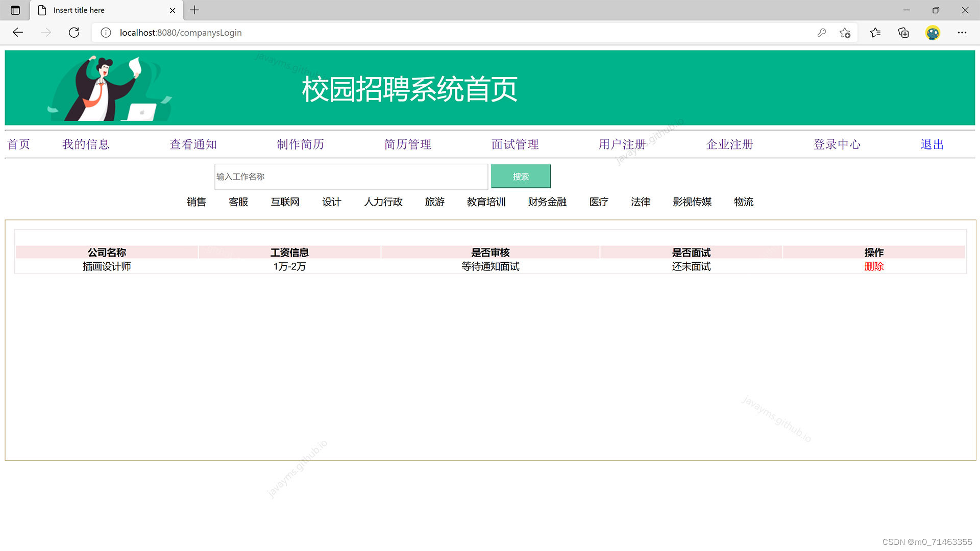Open the browser settings ellipsis menu
The width and height of the screenshot is (980, 551).
(962, 33)
